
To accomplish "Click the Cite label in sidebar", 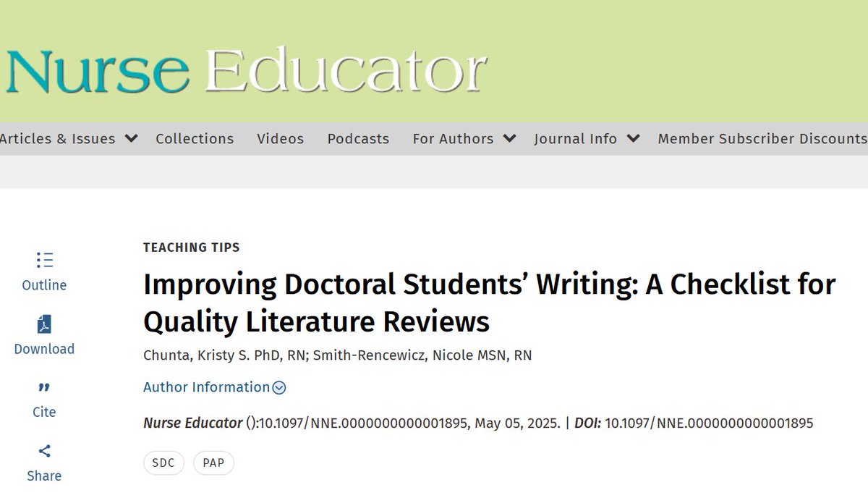I will coord(44,412).
